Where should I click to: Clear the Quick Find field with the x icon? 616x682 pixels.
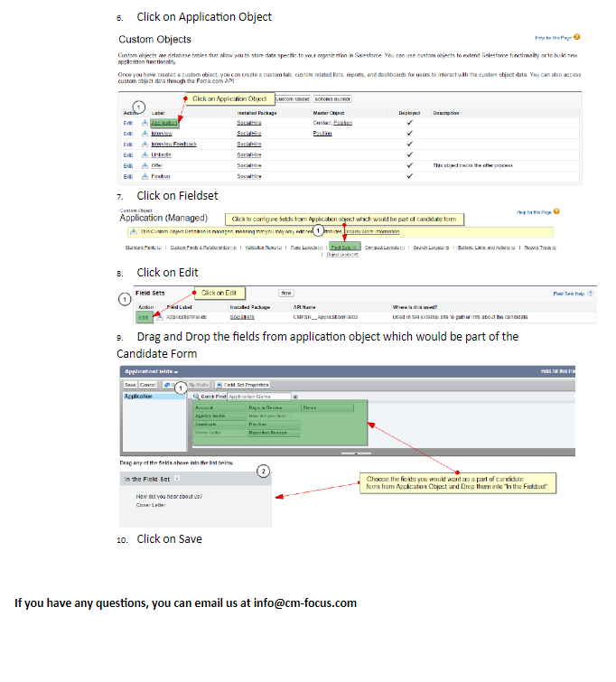click(295, 397)
